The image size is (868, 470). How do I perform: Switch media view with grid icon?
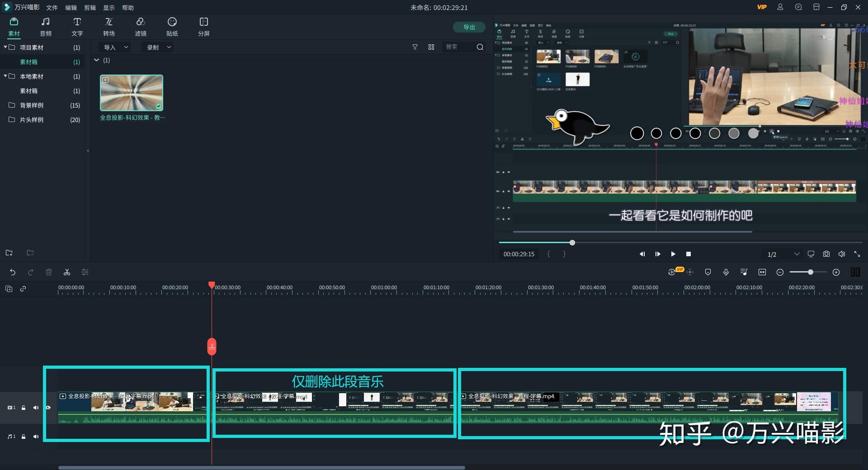[x=431, y=47]
